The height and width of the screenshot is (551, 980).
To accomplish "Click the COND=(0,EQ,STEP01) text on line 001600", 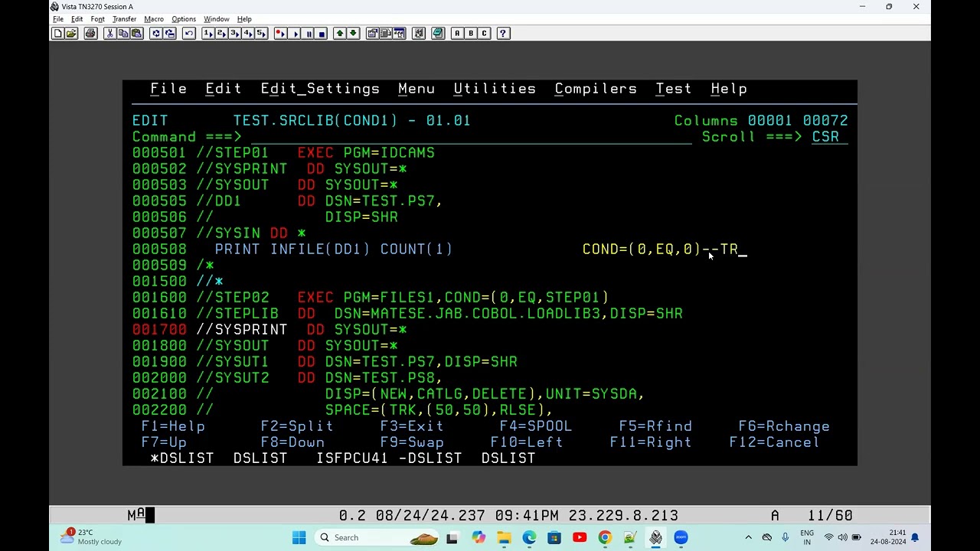I will 527,298.
